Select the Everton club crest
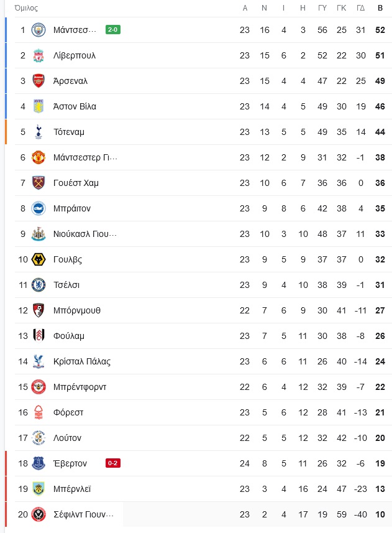The image size is (392, 533). click(x=39, y=463)
